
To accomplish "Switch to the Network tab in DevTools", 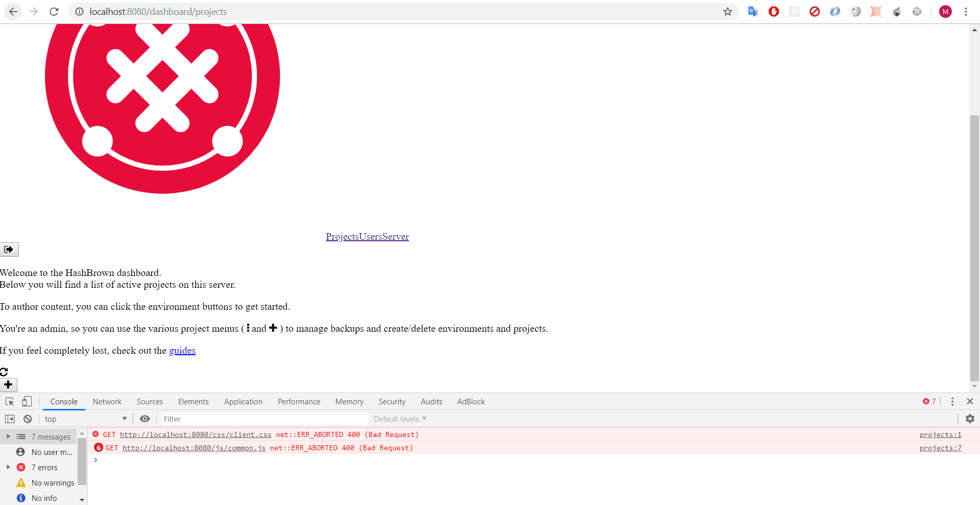I will point(107,402).
